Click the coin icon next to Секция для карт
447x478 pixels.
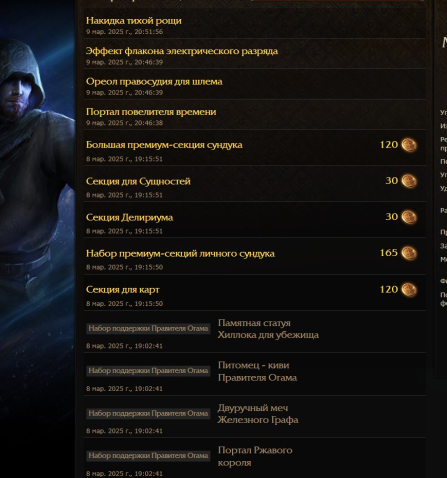point(409,290)
